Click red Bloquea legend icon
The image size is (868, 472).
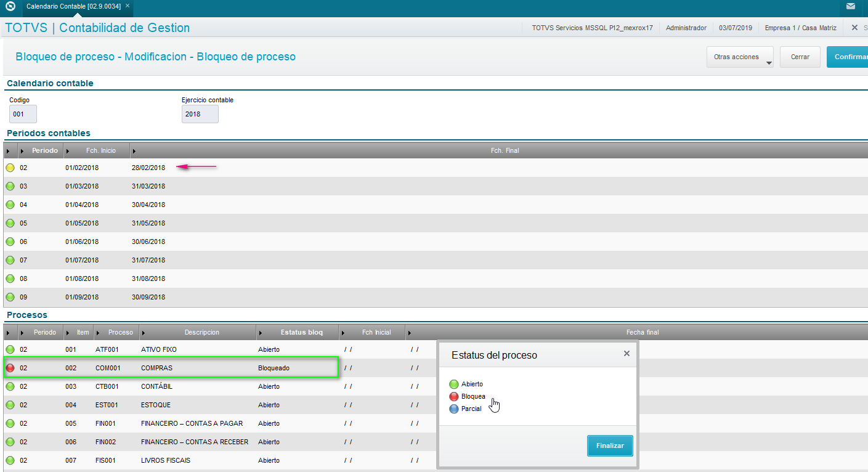pyautogui.click(x=454, y=397)
